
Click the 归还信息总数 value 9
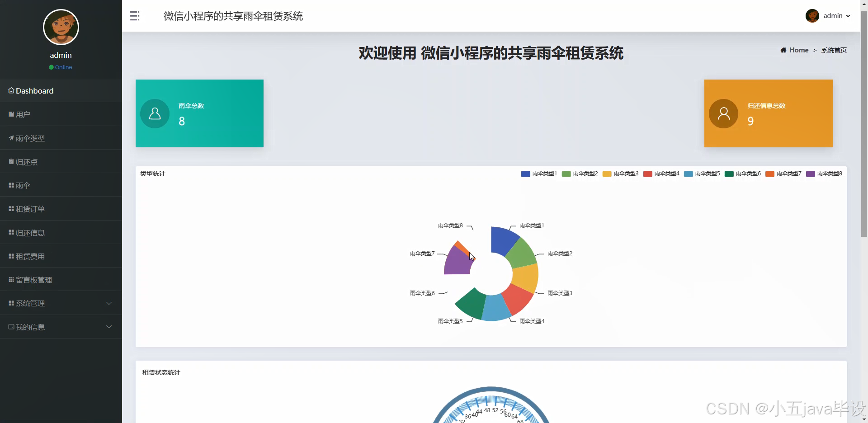tap(750, 121)
